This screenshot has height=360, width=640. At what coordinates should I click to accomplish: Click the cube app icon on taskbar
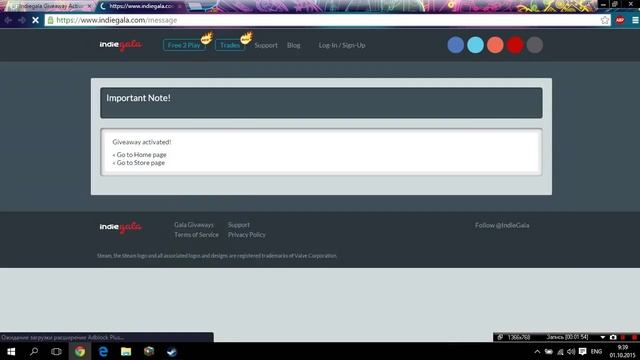pyautogui.click(x=149, y=351)
